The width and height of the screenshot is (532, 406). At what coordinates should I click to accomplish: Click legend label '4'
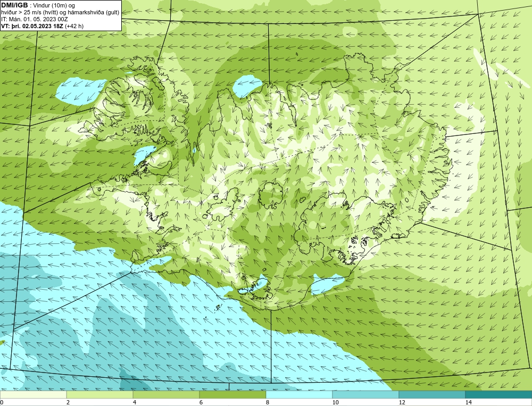click(135, 402)
